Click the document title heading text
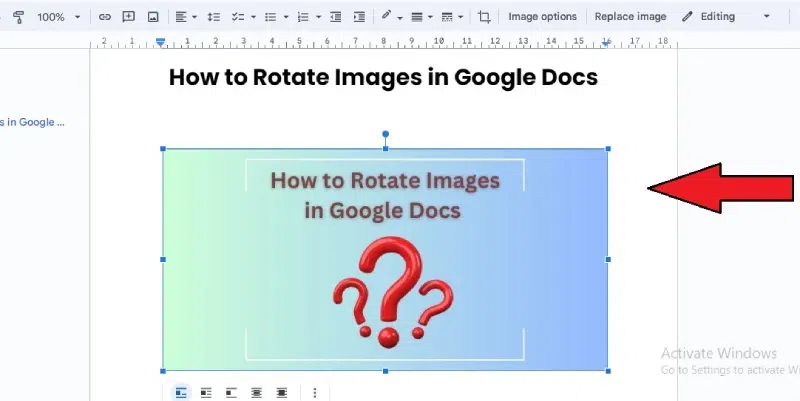Viewport: 800px width, 401px height. click(383, 78)
